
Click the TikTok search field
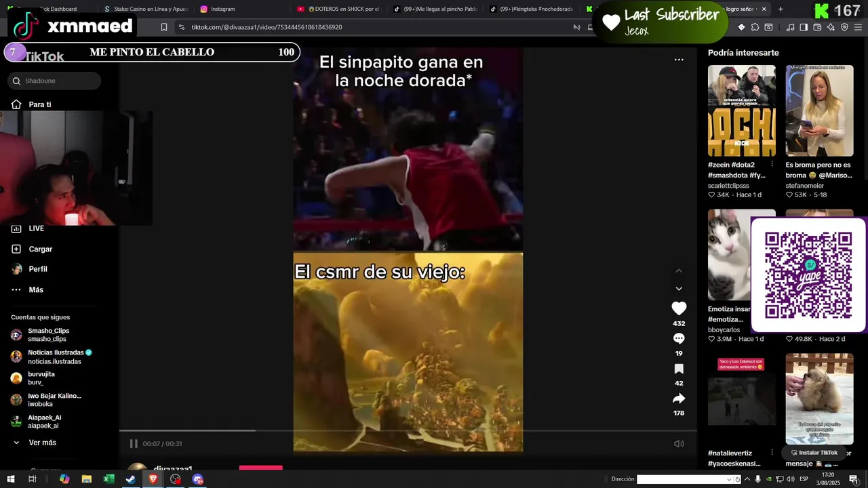tap(55, 81)
